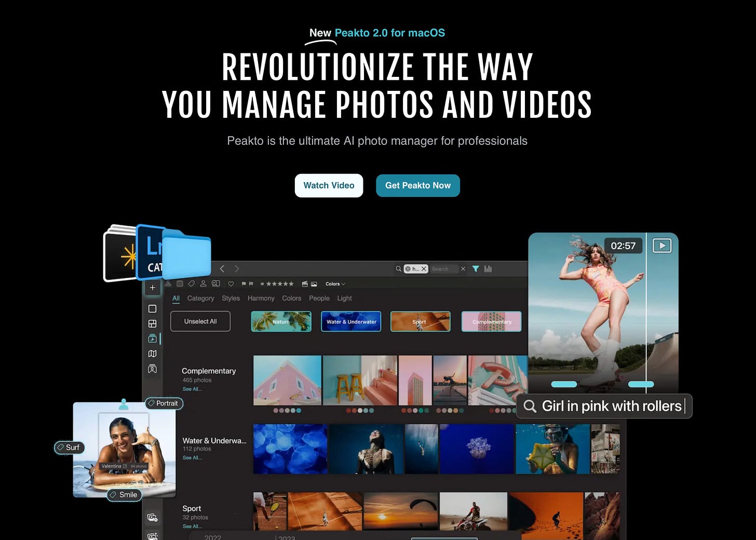Toggle the Complementary category chip
This screenshot has width=756, height=540.
(491, 321)
